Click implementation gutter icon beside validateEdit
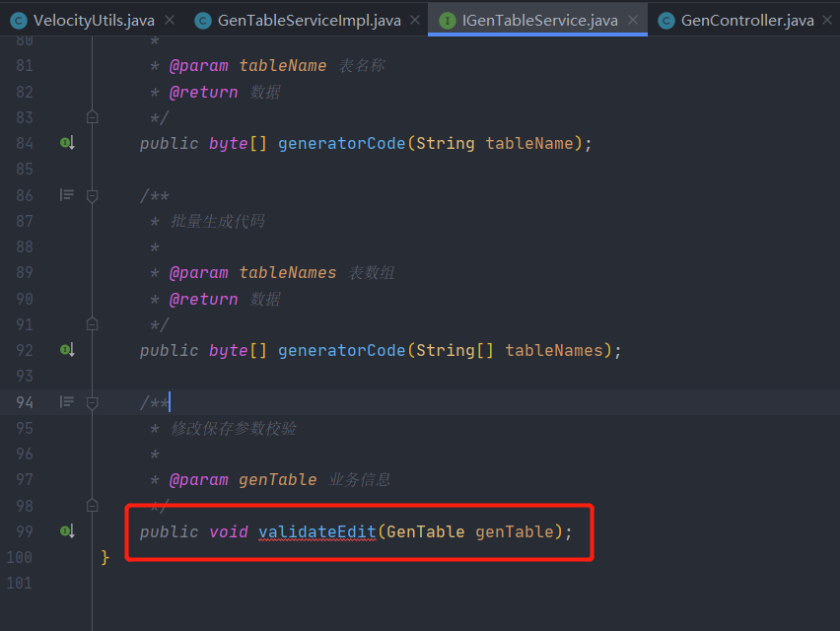Screen dimensions: 840x631 click(67, 531)
